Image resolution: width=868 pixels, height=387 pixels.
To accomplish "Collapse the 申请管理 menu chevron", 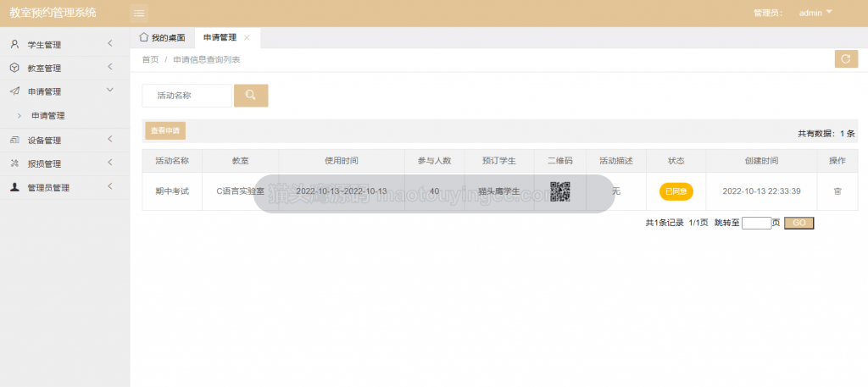I will pyautogui.click(x=110, y=90).
